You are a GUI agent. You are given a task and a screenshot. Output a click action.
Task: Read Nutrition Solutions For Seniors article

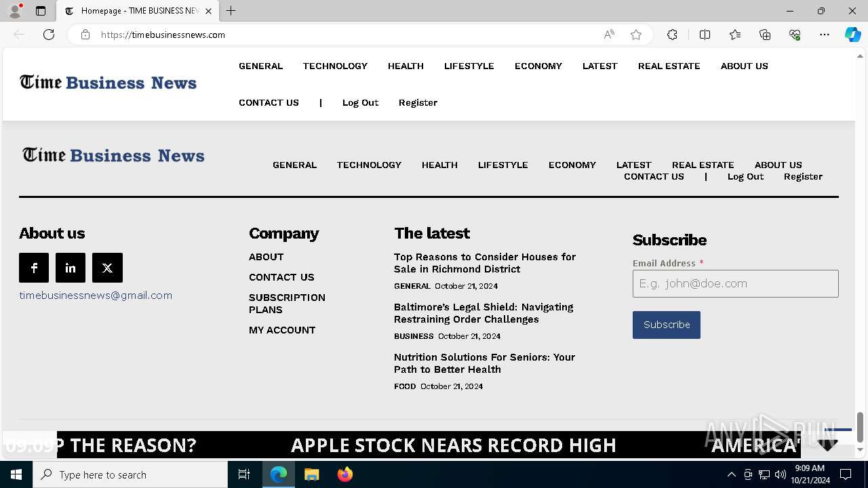point(484,363)
